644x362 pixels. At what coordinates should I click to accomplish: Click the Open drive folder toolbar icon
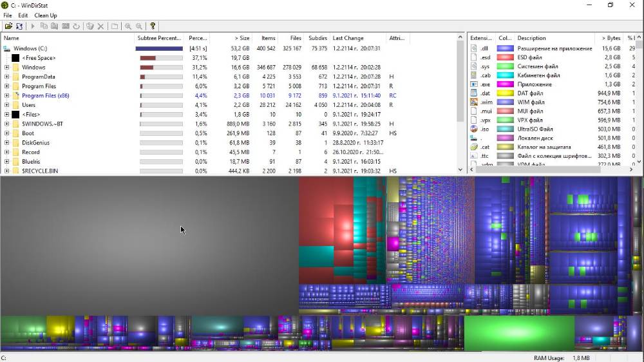(8, 26)
